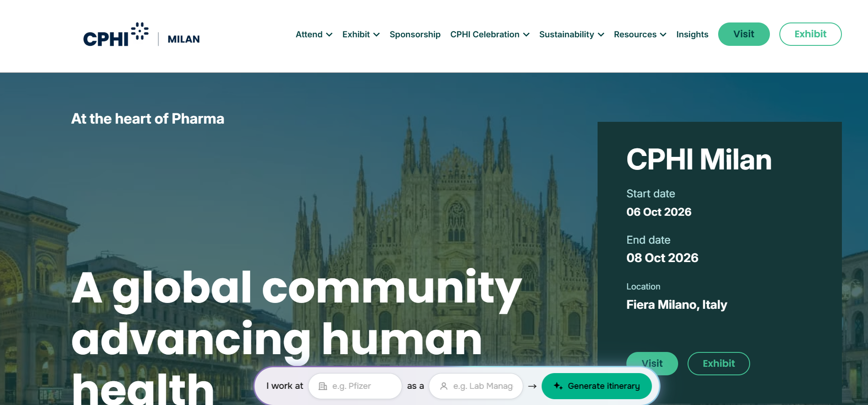
Task: Click the green Visit button in header
Action: click(744, 34)
